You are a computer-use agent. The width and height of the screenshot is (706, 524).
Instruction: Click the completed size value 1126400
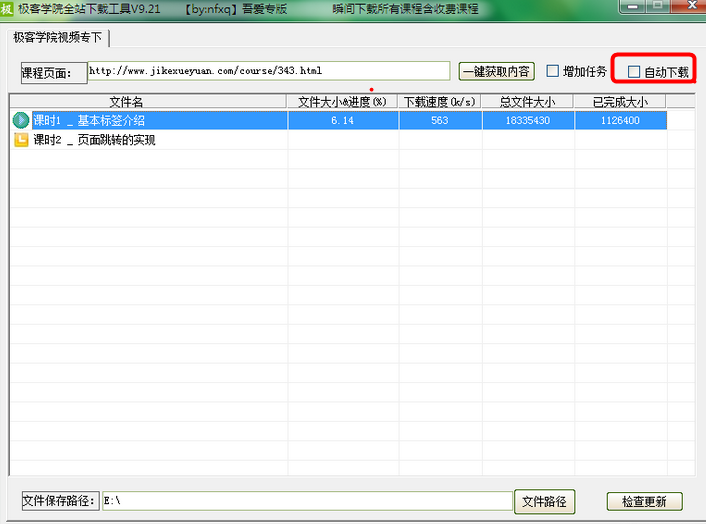click(x=620, y=120)
